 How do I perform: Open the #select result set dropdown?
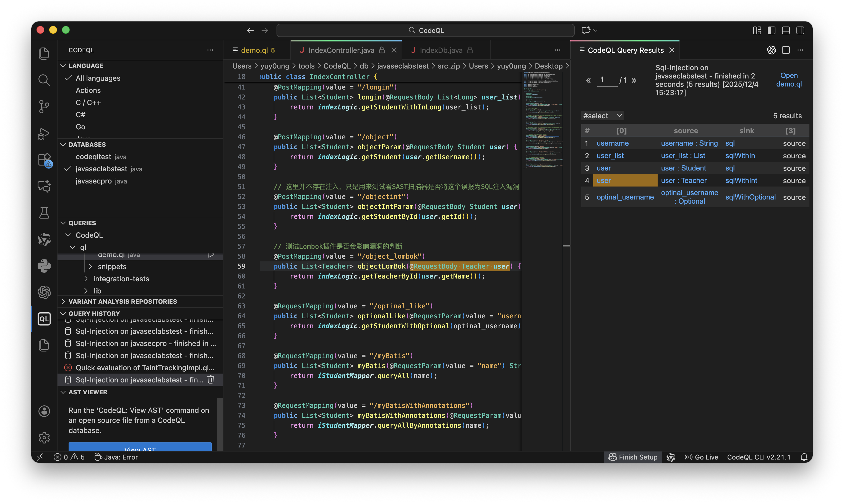tap(602, 116)
